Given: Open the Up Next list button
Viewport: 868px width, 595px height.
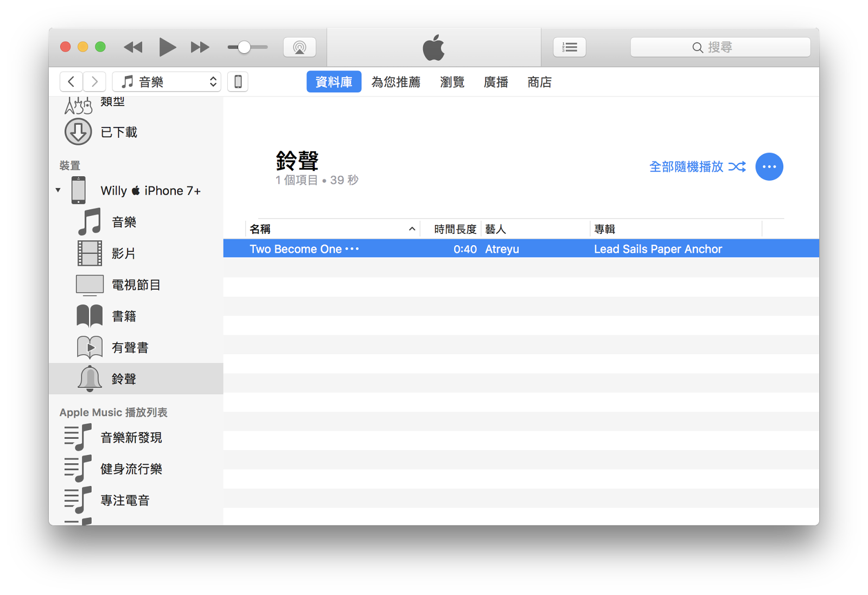Looking at the screenshot, I should click(x=569, y=47).
